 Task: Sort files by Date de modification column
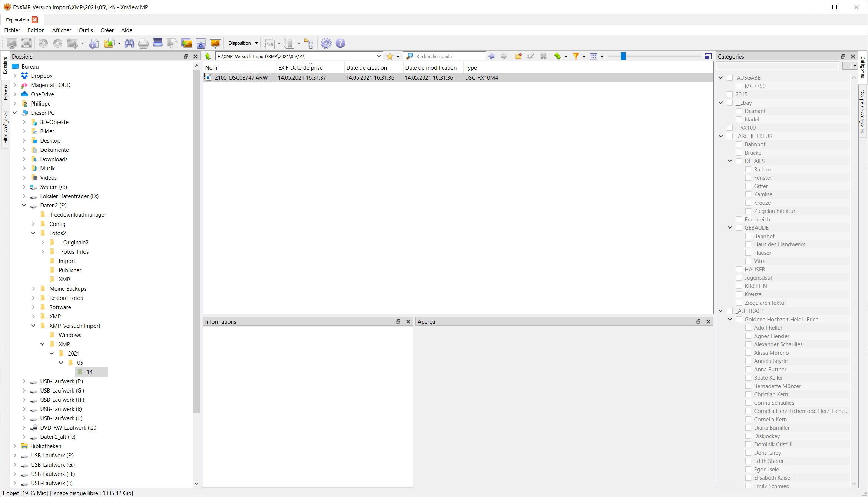coord(431,68)
